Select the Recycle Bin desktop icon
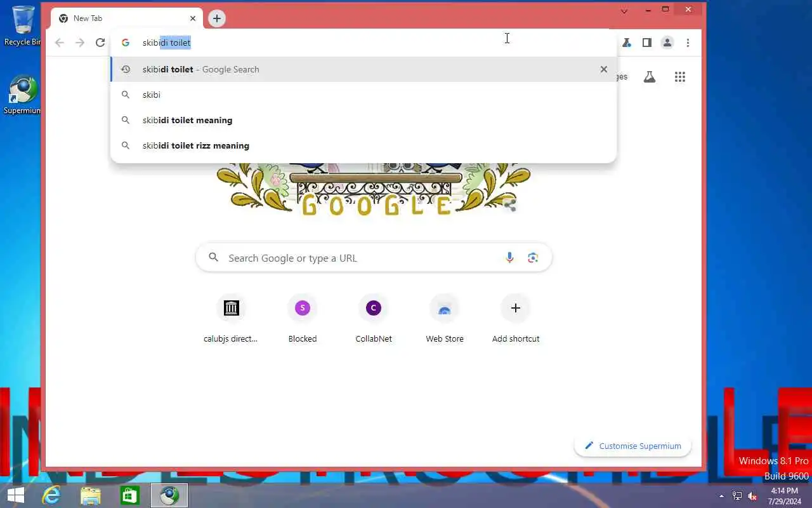 [x=23, y=25]
